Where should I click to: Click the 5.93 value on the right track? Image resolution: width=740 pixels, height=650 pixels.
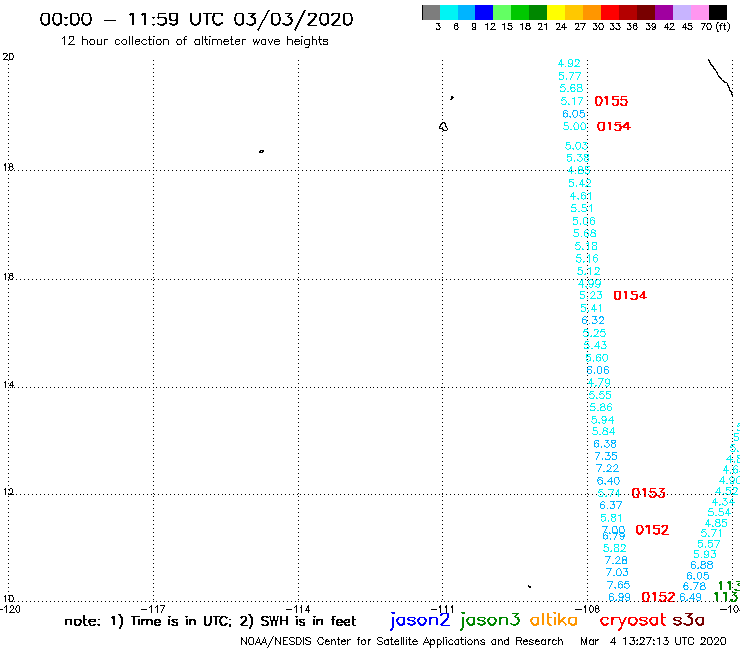click(x=705, y=554)
